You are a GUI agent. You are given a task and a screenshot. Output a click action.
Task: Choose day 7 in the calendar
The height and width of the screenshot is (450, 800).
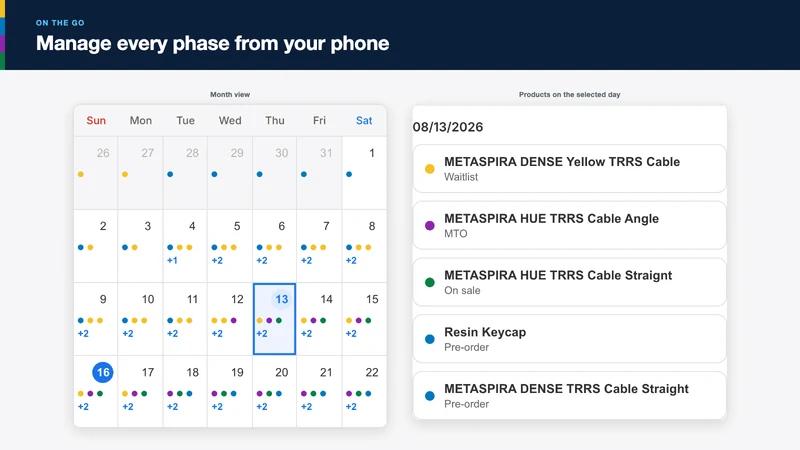coord(319,246)
